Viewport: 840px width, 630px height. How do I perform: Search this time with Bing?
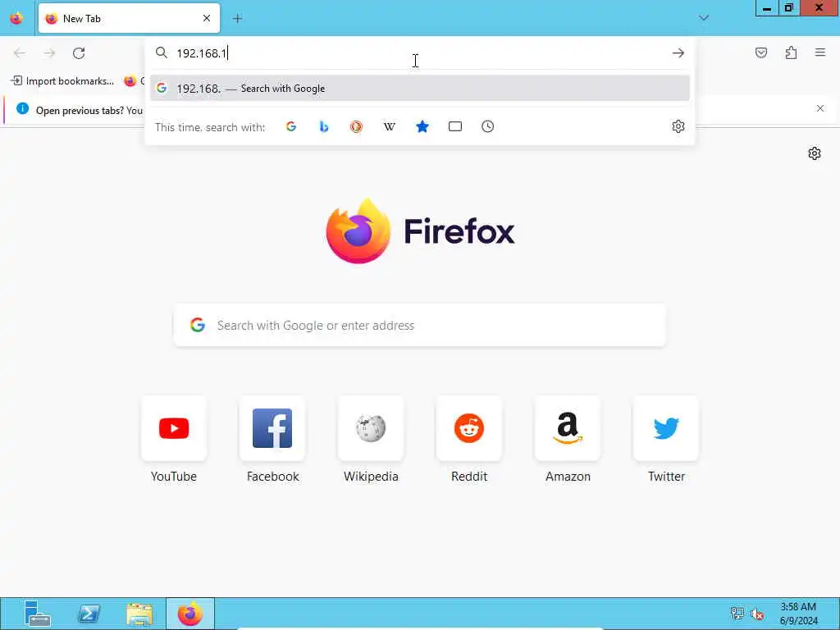[323, 126]
